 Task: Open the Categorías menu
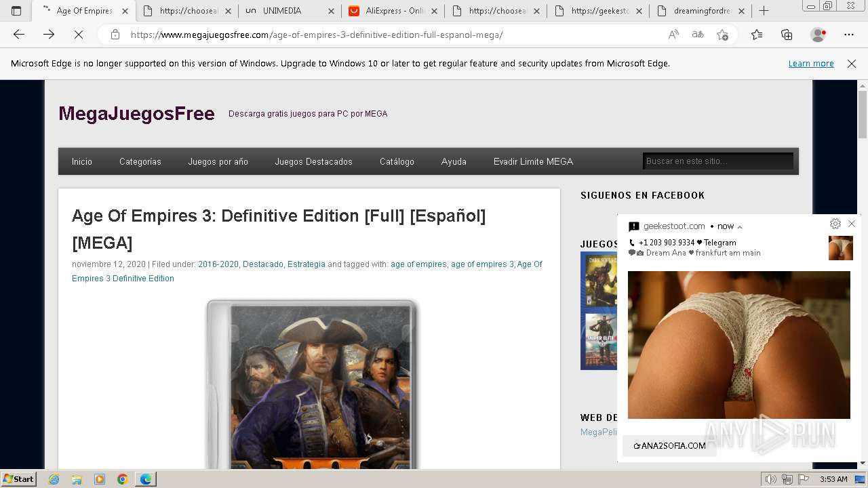(x=140, y=161)
